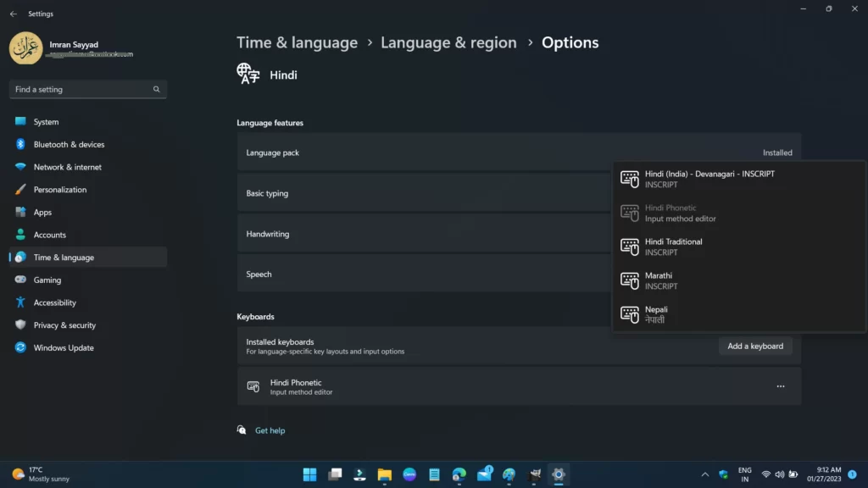Go to Network & internet

[x=88, y=167]
